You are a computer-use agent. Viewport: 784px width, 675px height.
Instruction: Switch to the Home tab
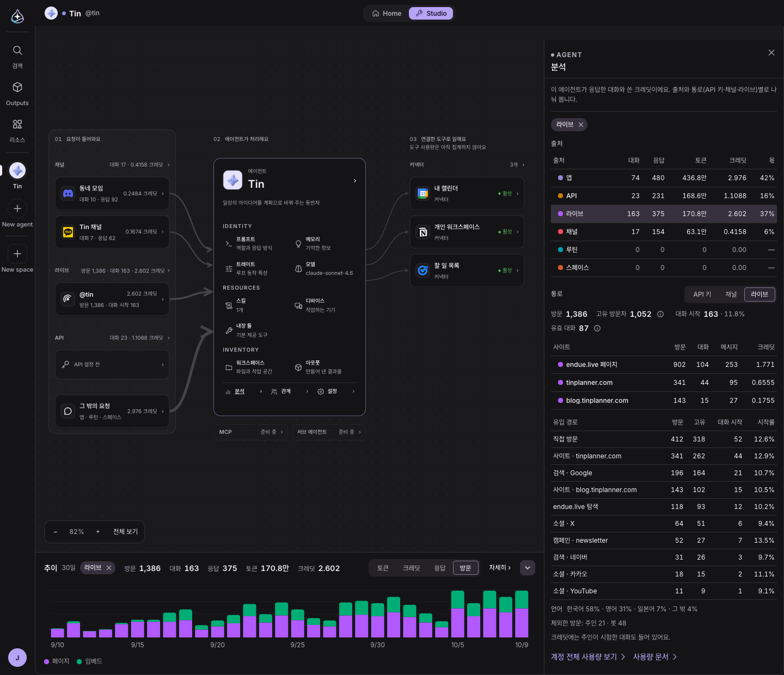[387, 14]
